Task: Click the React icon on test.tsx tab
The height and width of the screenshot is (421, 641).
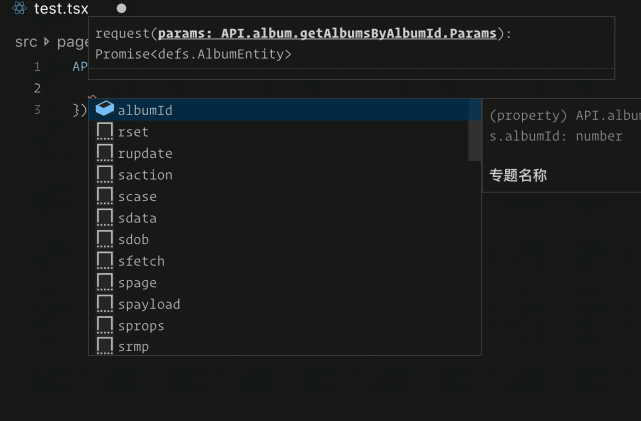Action: point(19,8)
